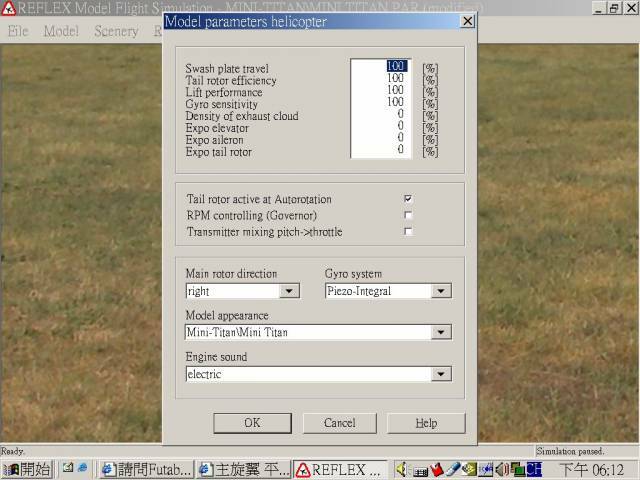Select the Density of exhaust cloud value
The width and height of the screenshot is (640, 480).
(x=400, y=113)
